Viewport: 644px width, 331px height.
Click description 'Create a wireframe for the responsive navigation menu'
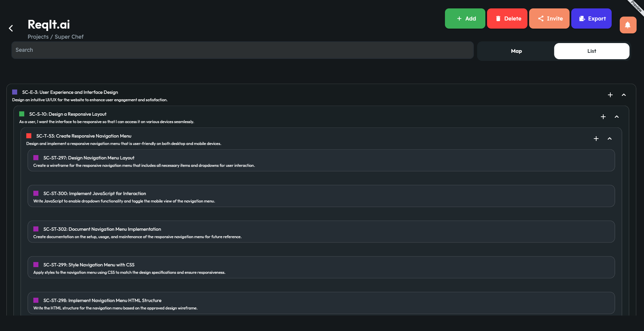pos(144,165)
